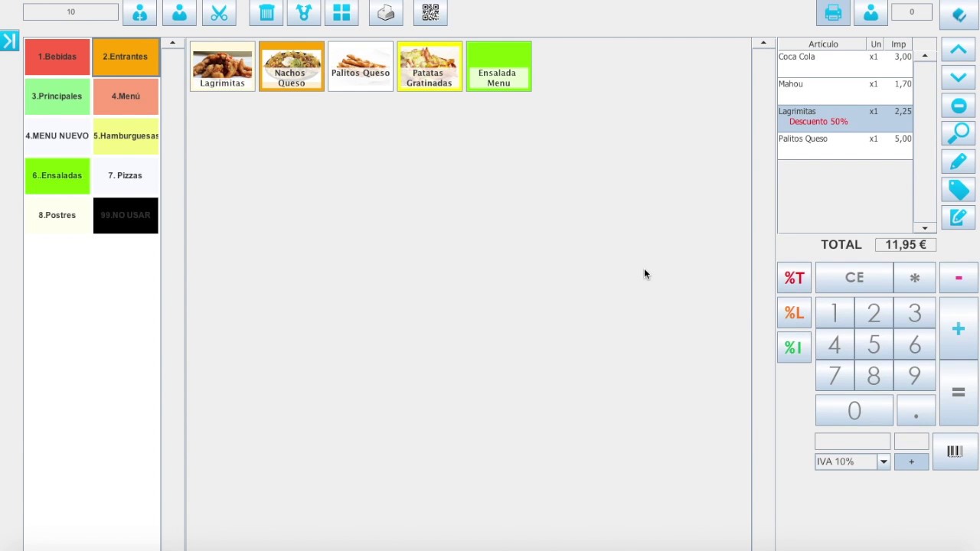The width and height of the screenshot is (980, 551).
Task: Click the magnifying glass search icon
Action: [x=959, y=133]
